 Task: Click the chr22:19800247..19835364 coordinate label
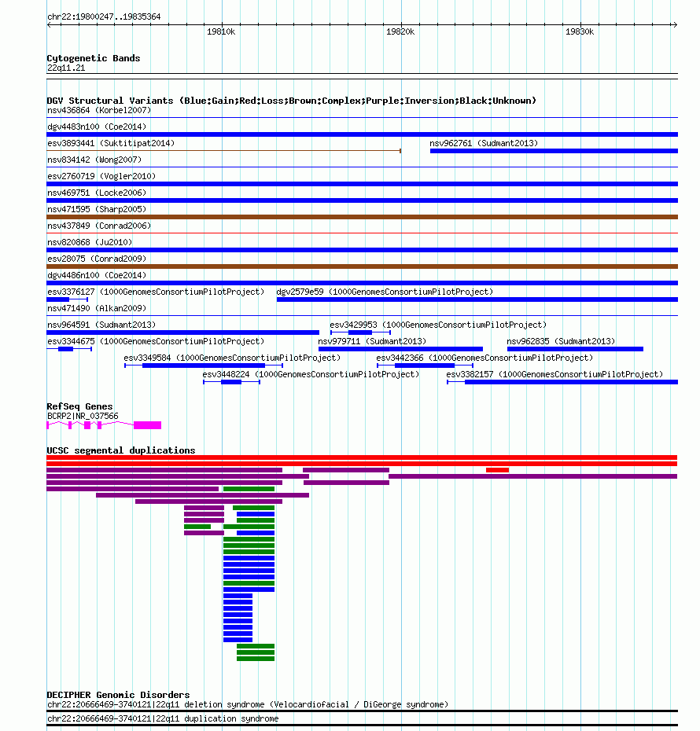(104, 17)
